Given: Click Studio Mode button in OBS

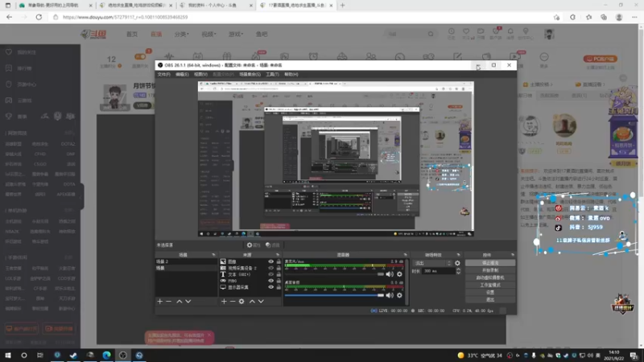Looking at the screenshot, I should pos(490,285).
